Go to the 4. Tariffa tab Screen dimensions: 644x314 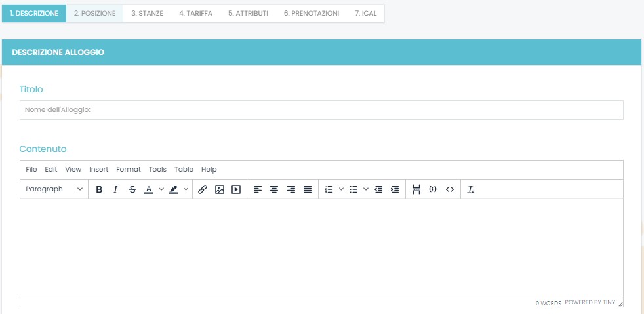click(x=195, y=13)
